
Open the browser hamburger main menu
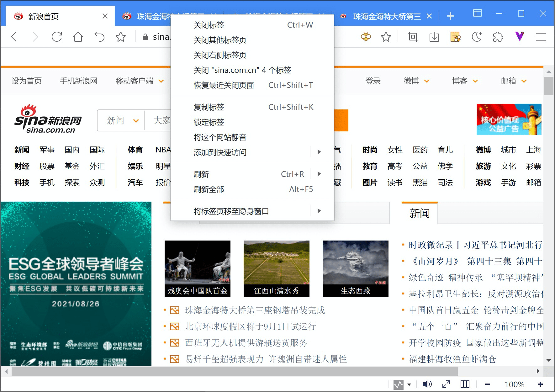541,37
